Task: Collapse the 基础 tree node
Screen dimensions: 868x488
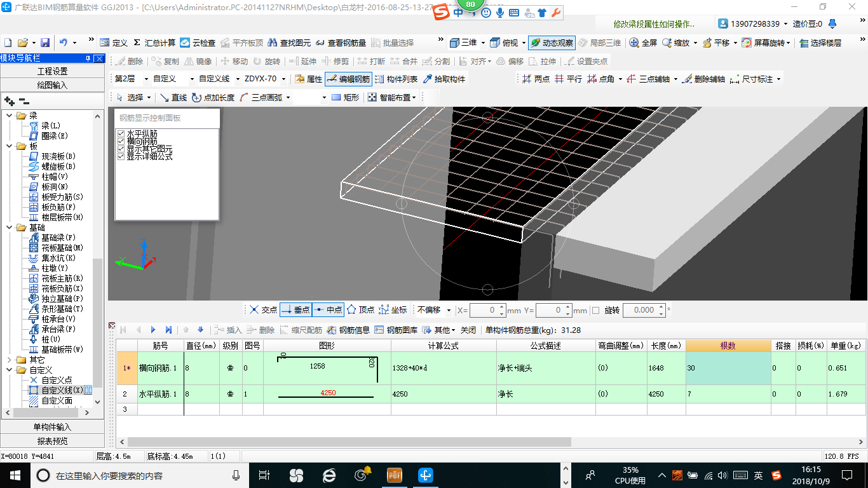Action: pos(10,227)
